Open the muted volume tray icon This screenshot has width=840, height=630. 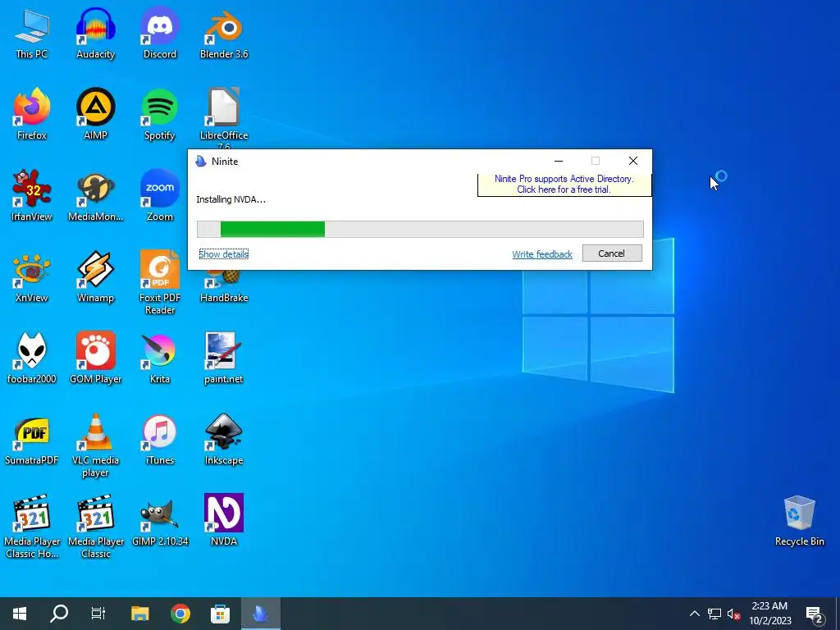click(734, 614)
